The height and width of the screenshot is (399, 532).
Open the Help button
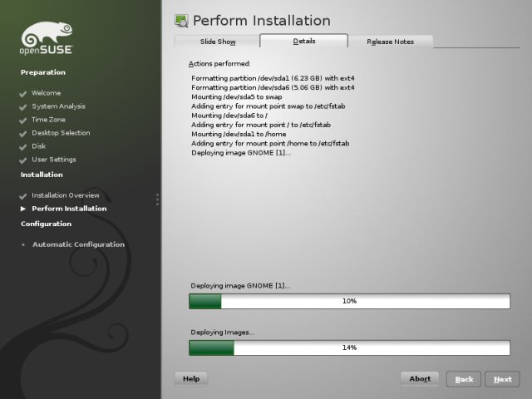(x=191, y=379)
